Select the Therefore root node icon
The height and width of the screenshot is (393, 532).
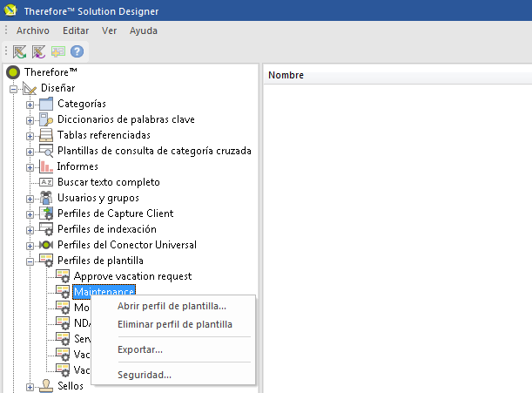pos(13,72)
